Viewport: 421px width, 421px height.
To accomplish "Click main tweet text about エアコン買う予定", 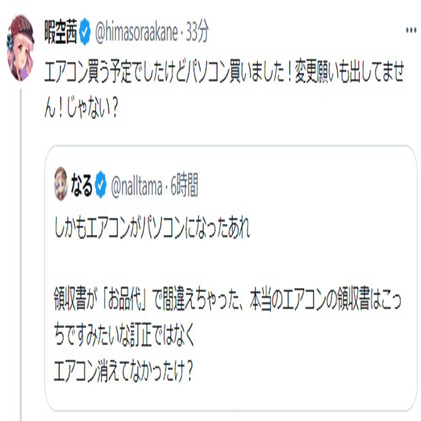I will click(224, 90).
